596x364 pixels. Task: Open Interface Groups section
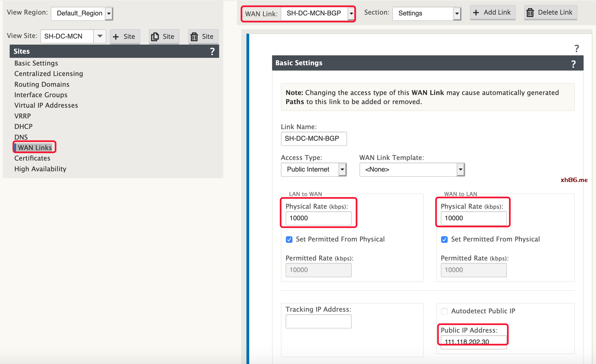coord(41,95)
